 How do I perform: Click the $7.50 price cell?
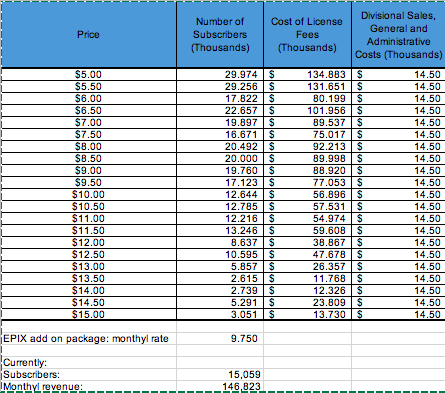89,135
